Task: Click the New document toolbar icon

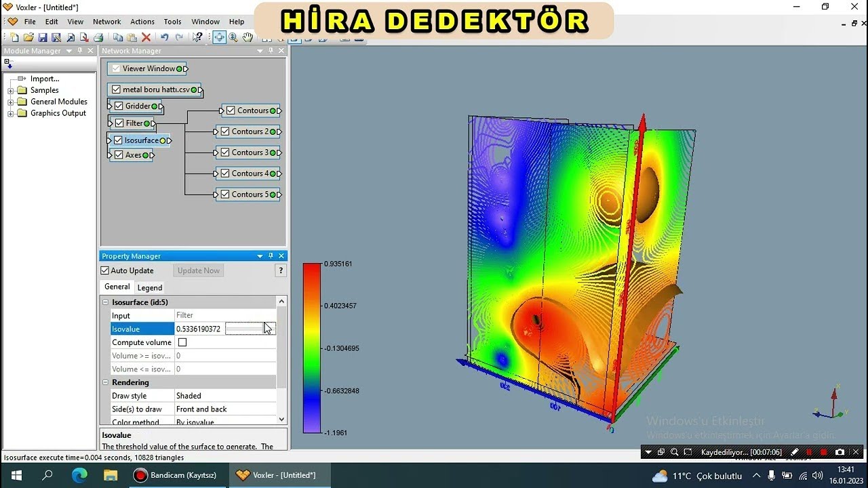Action: coord(14,37)
